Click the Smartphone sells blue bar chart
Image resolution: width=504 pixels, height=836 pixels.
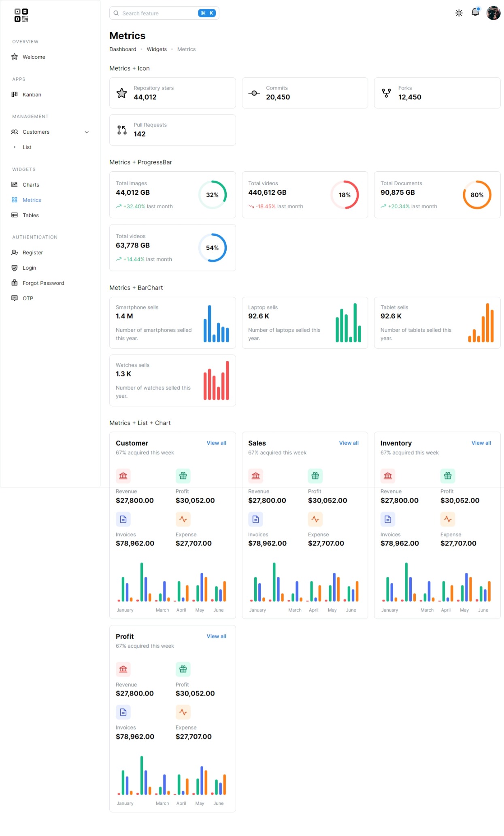pos(216,324)
